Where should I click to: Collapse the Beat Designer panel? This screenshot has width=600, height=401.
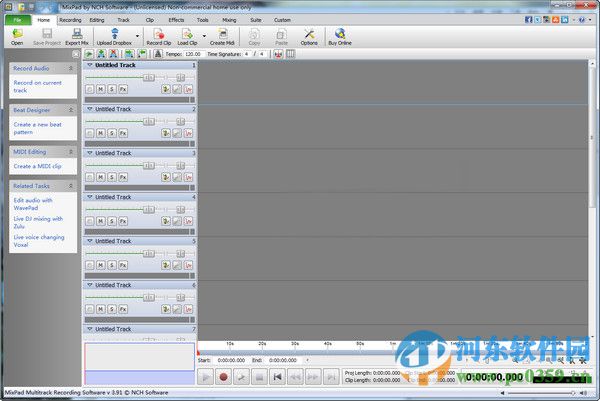(x=71, y=110)
